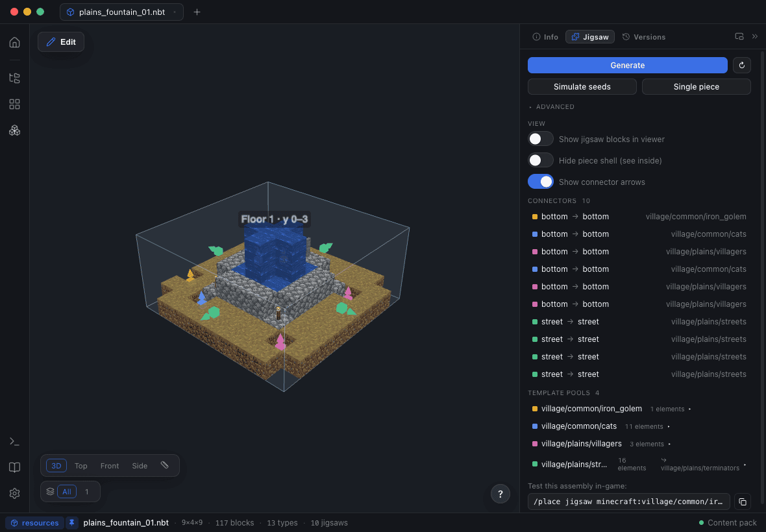Click the resources pack badge
The height and width of the screenshot is (532, 766).
pos(34,523)
